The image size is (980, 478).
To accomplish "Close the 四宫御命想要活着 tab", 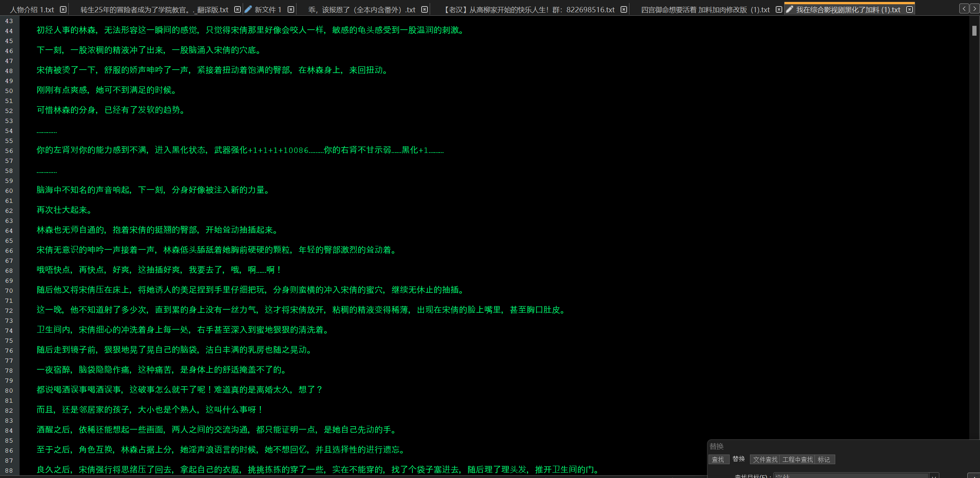I will [x=779, y=10].
